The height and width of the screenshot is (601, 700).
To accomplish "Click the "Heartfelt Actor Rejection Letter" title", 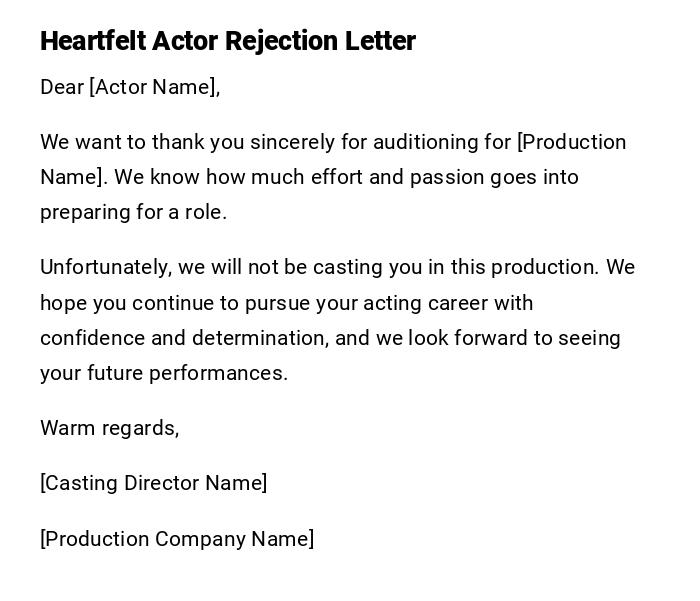I will (228, 41).
